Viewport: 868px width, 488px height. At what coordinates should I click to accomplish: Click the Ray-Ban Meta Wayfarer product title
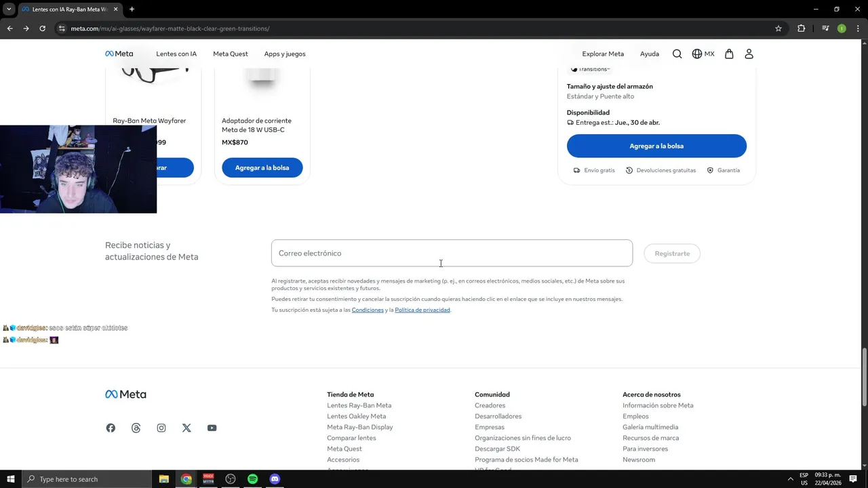(149, 121)
